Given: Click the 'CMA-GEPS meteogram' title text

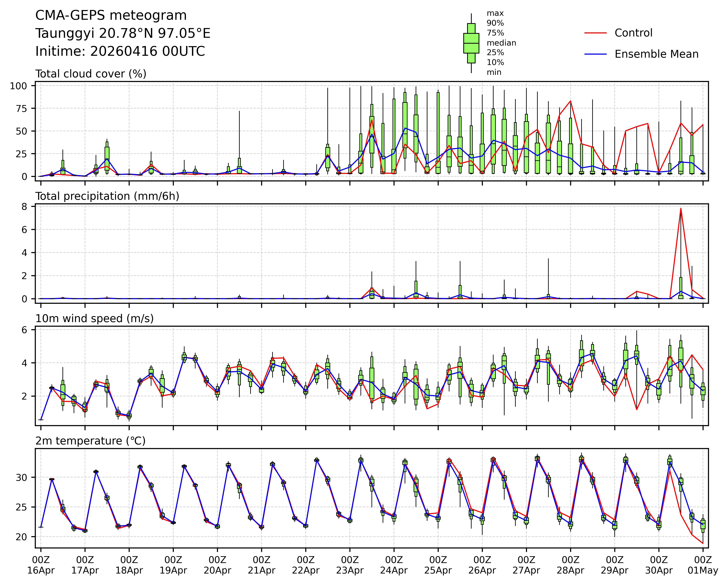Looking at the screenshot, I should (x=111, y=15).
